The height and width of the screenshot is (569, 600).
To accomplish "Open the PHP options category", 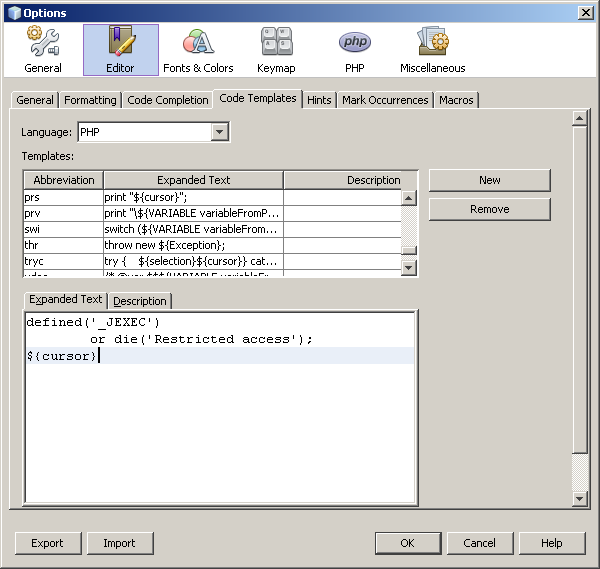I will click(354, 50).
